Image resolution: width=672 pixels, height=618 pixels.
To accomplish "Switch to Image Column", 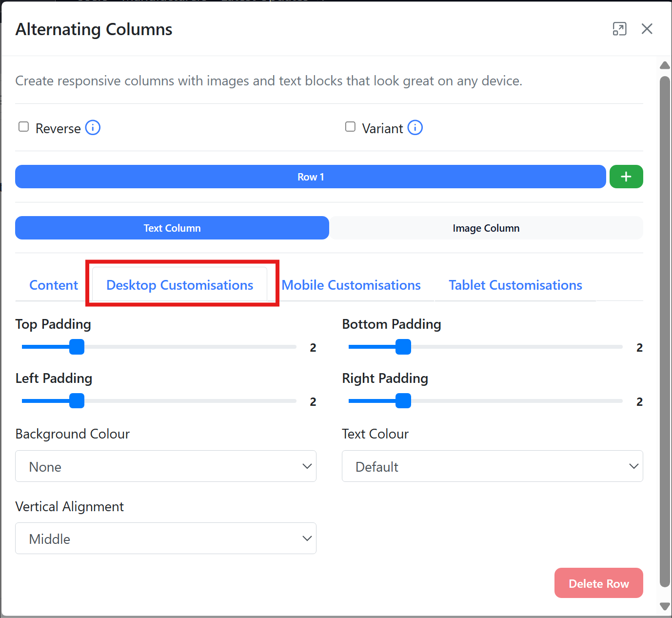I will coord(486,228).
